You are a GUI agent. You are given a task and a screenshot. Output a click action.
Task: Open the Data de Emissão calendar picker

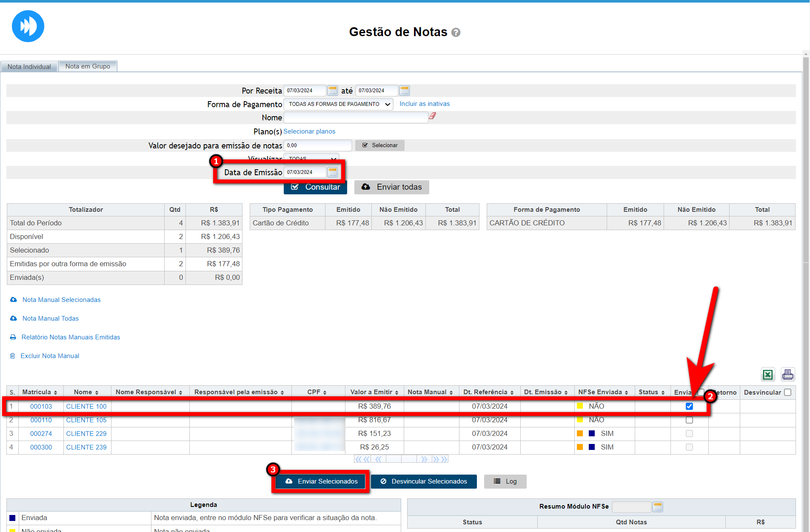click(333, 172)
